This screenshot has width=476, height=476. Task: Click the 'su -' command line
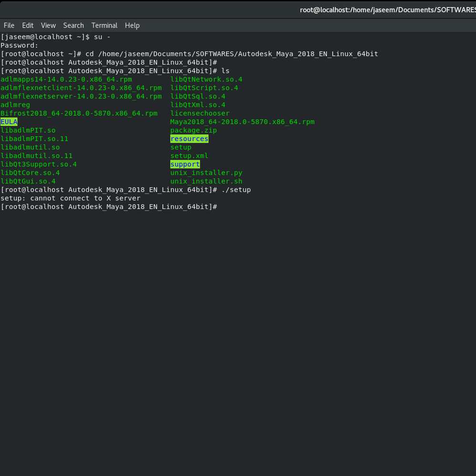(x=56, y=37)
